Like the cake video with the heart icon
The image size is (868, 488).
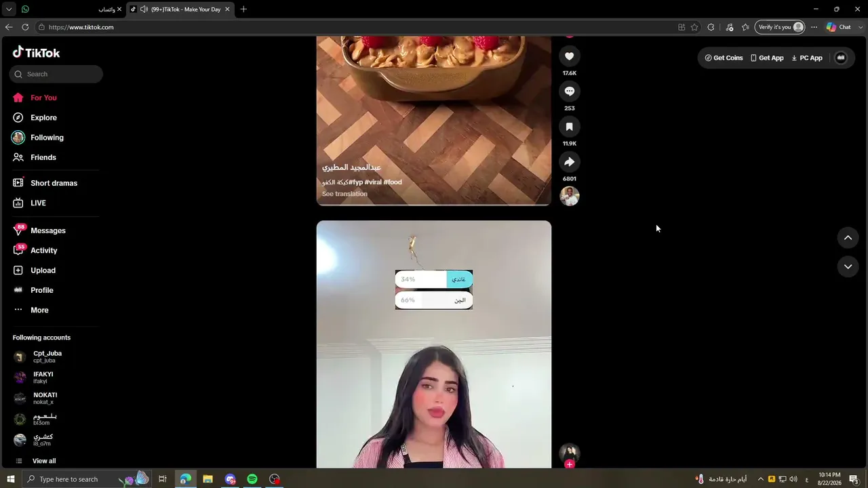[x=570, y=56]
